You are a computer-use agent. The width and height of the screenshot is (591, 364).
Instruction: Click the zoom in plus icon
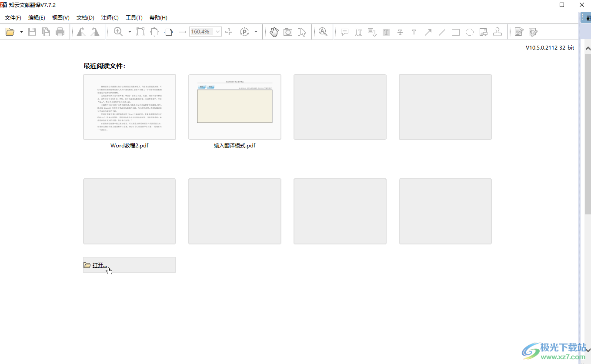point(229,32)
